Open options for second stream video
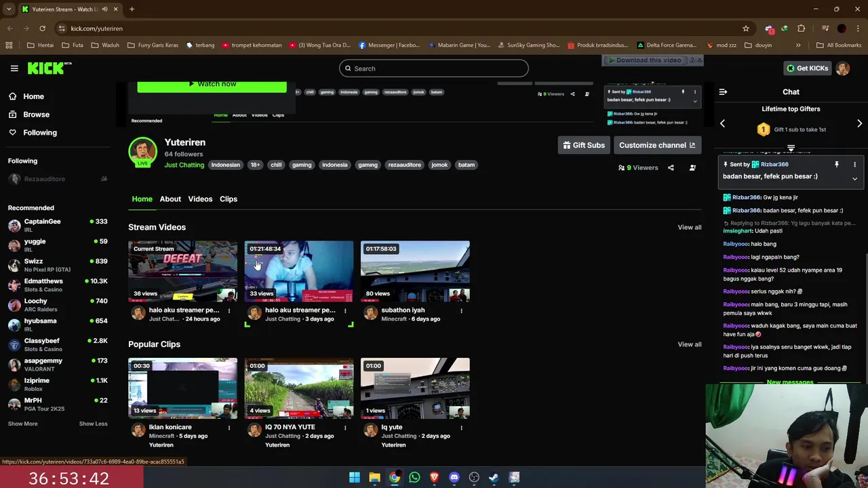 345,311
